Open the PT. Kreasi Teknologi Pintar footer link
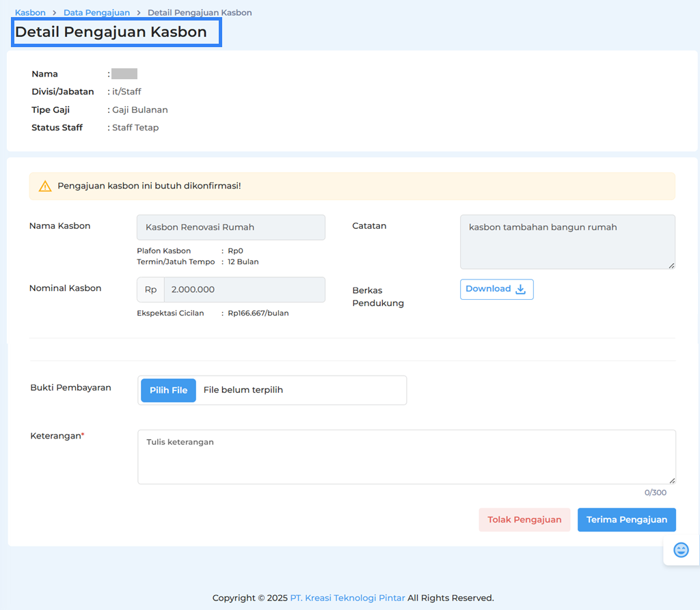 [347, 598]
